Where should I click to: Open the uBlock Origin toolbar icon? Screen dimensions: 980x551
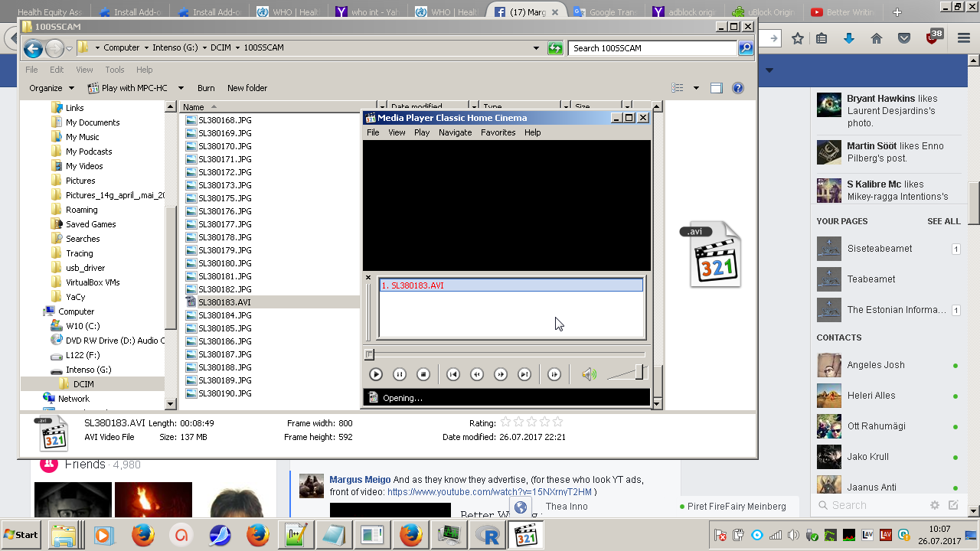pos(933,37)
